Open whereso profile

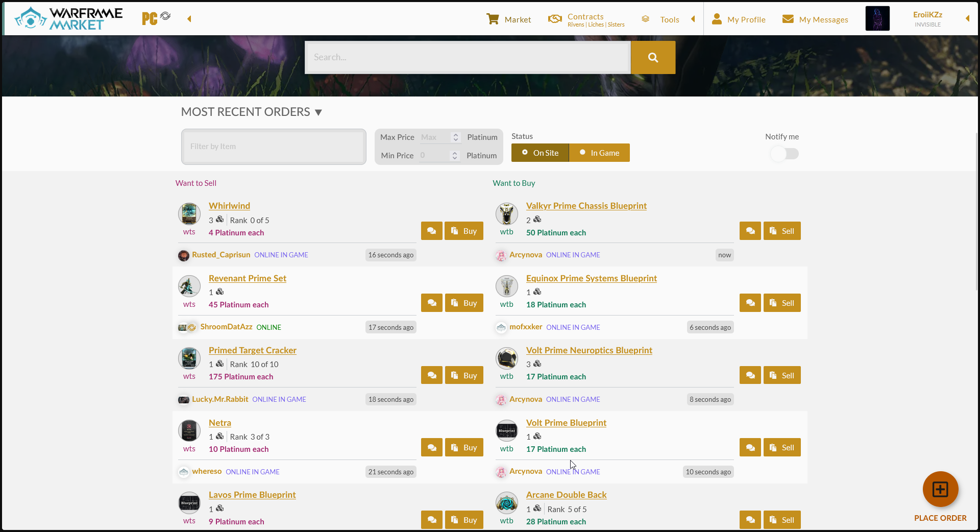207,471
